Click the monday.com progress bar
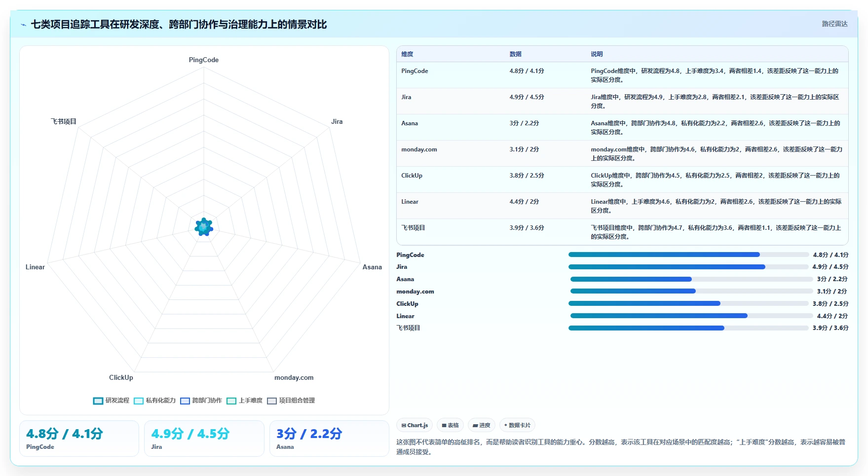Viewport: 868px width, 476px height. pyautogui.click(x=691, y=291)
